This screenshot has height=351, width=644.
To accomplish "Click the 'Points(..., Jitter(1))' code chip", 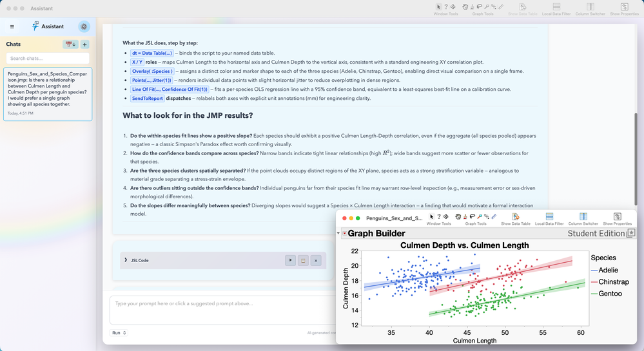I will click(151, 80).
